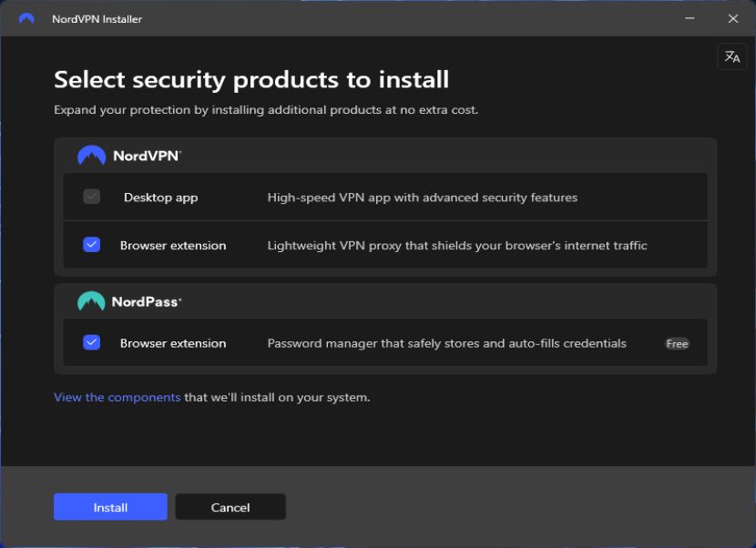756x548 pixels.
Task: Minimize the NordVPN Installer window
Action: tap(690, 18)
